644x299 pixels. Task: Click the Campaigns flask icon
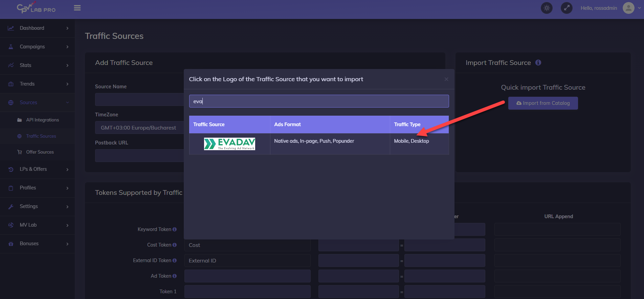click(x=11, y=47)
